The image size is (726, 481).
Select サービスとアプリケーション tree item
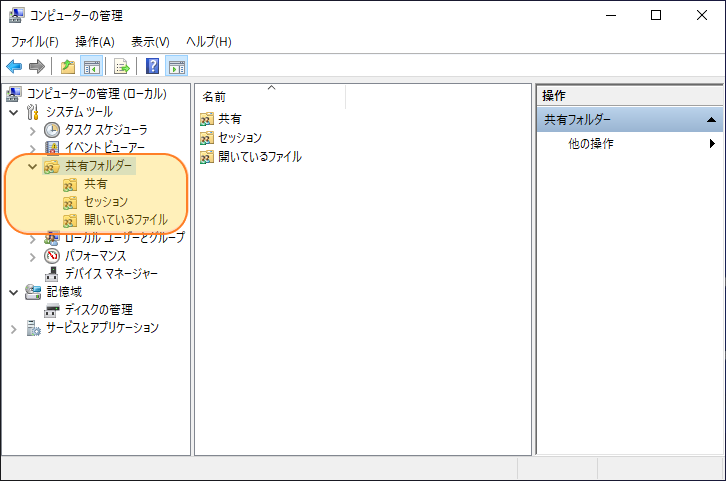102,328
